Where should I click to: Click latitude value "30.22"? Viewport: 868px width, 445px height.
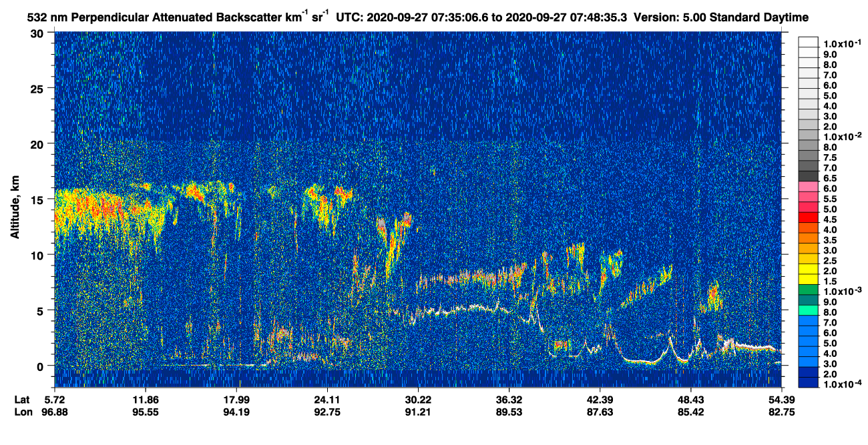pyautogui.click(x=418, y=400)
